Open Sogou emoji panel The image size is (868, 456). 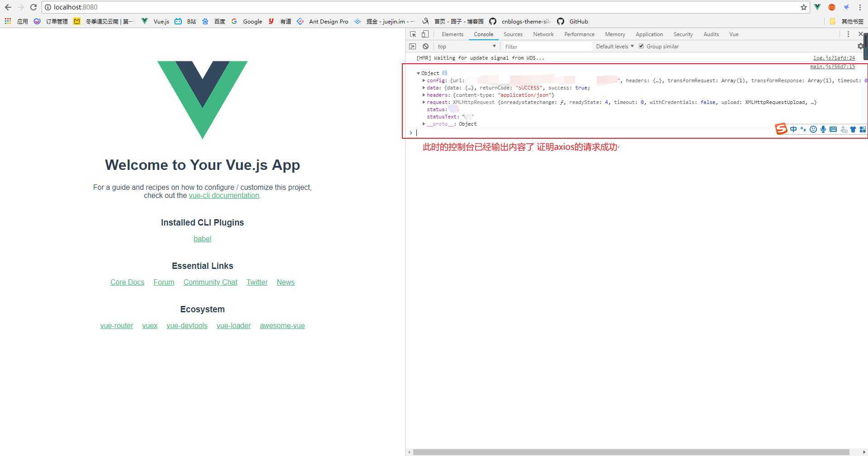pyautogui.click(x=813, y=129)
